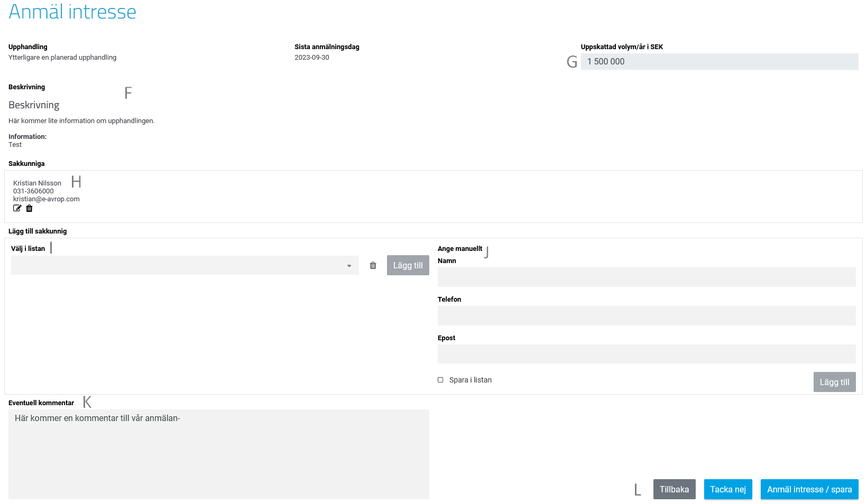Click the 'Spara i listan' label
This screenshot has width=867, height=504.
coord(470,380)
